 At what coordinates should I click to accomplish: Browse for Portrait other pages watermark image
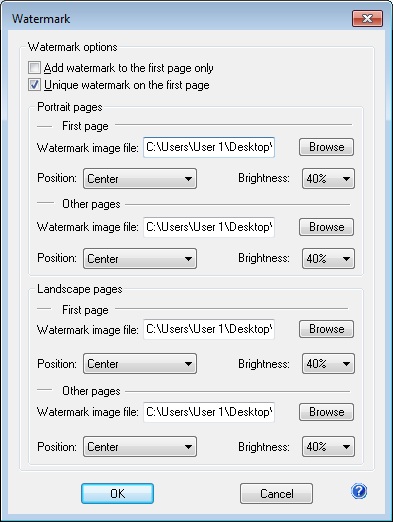coord(326,227)
